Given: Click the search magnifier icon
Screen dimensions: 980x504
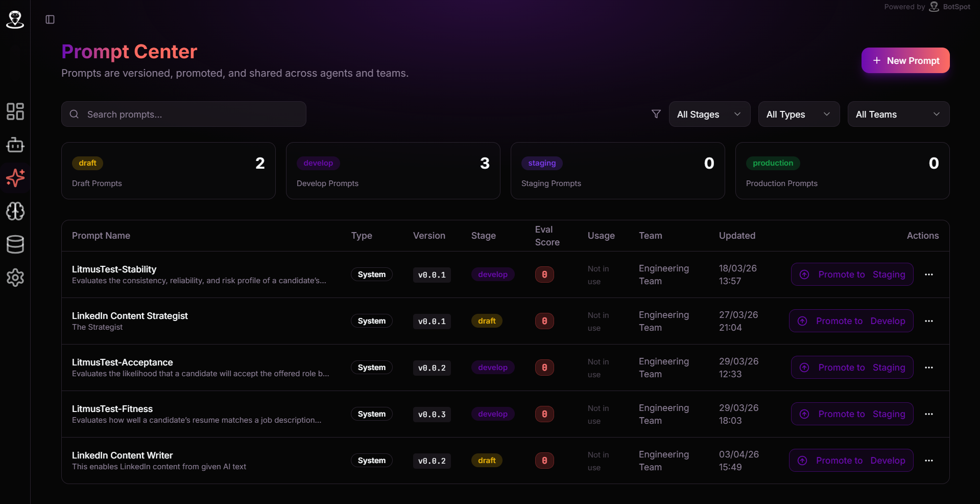Looking at the screenshot, I should point(74,114).
